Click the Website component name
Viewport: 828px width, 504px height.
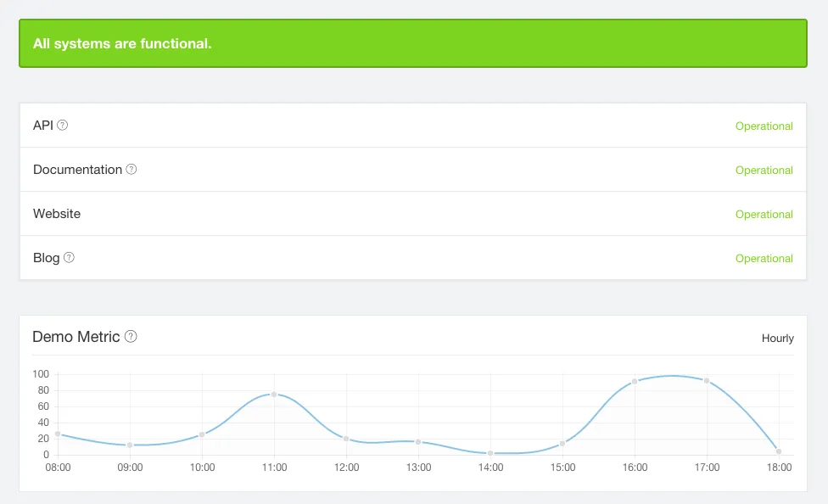pos(57,214)
